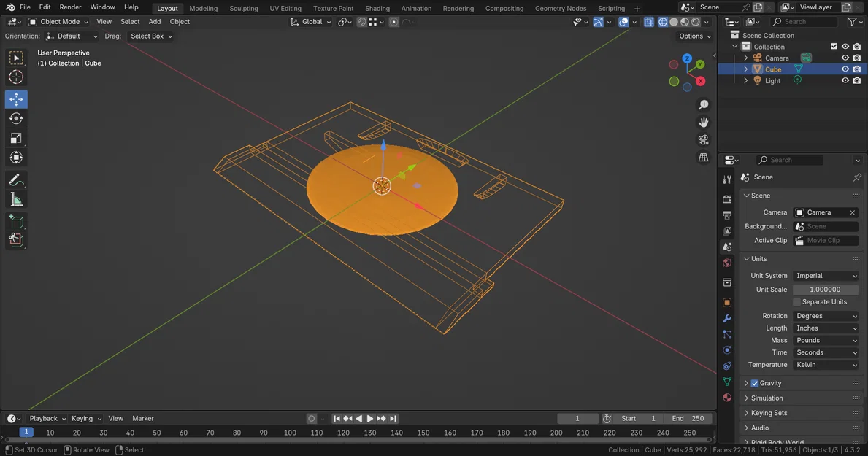This screenshot has width=868, height=456.
Task: Switch to the Shading workspace tab
Action: point(377,8)
